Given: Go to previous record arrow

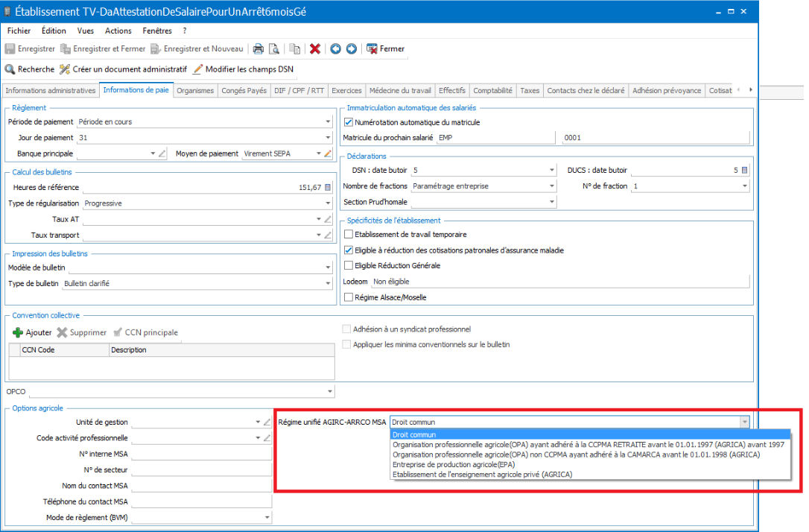Looking at the screenshot, I should (x=335, y=49).
